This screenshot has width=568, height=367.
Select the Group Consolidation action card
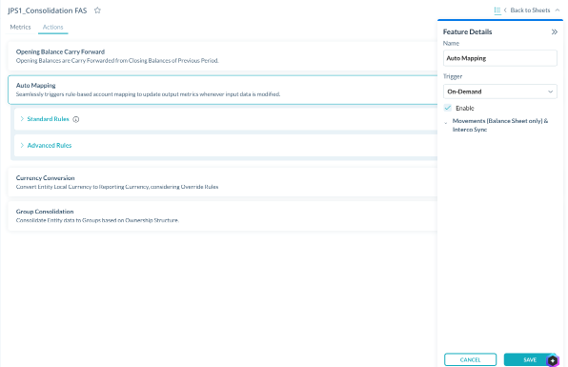pos(222,216)
